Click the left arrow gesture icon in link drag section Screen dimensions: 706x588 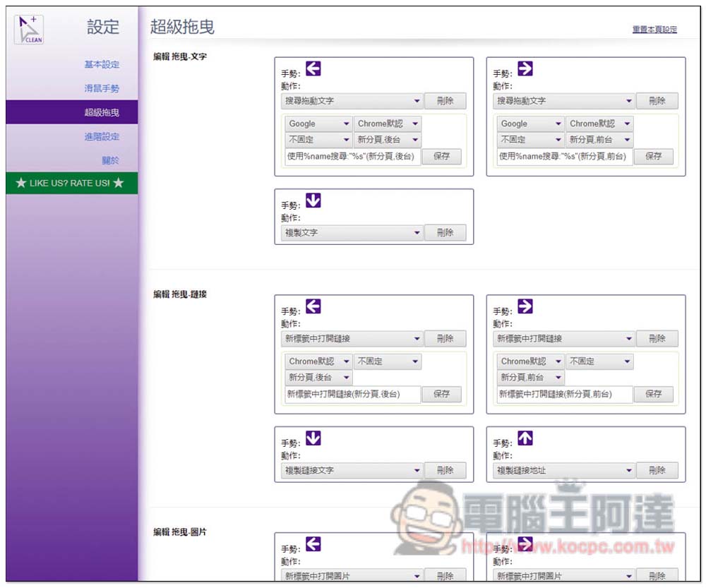(313, 306)
